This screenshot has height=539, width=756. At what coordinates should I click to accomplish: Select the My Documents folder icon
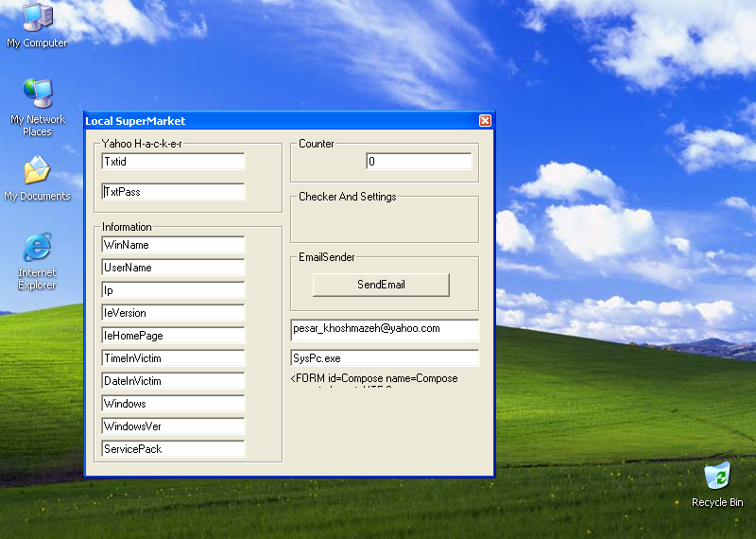pyautogui.click(x=38, y=178)
